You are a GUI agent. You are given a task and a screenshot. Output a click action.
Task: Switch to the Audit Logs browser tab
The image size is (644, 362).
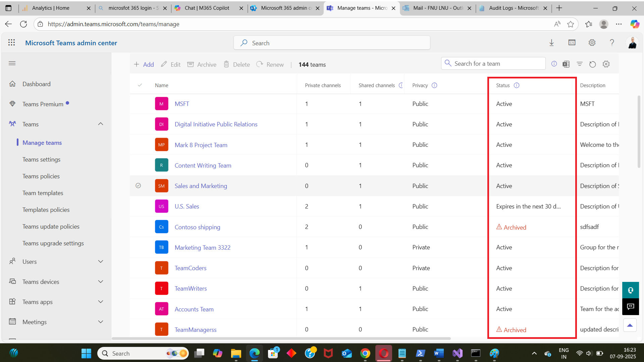[x=513, y=8]
